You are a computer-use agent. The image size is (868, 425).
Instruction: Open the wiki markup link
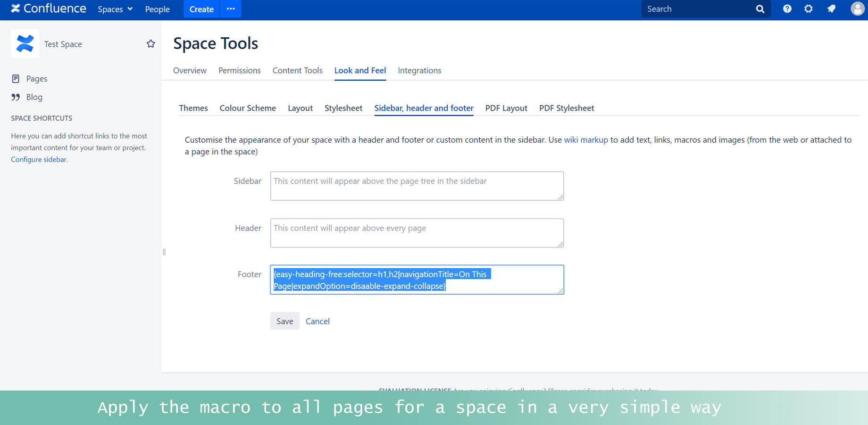(x=586, y=140)
